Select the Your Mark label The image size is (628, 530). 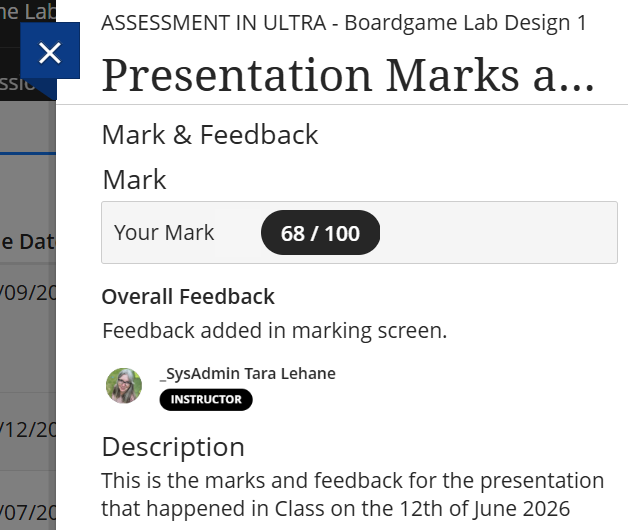[x=164, y=233]
